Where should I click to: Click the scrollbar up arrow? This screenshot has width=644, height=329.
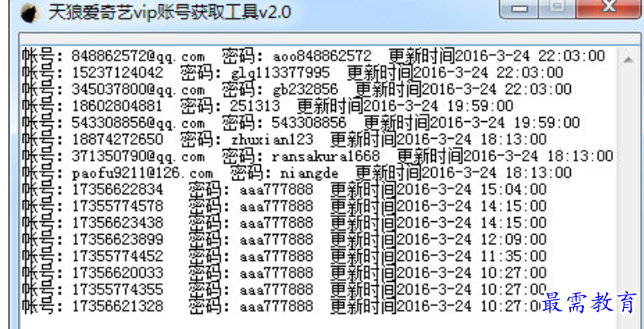pyautogui.click(x=628, y=61)
